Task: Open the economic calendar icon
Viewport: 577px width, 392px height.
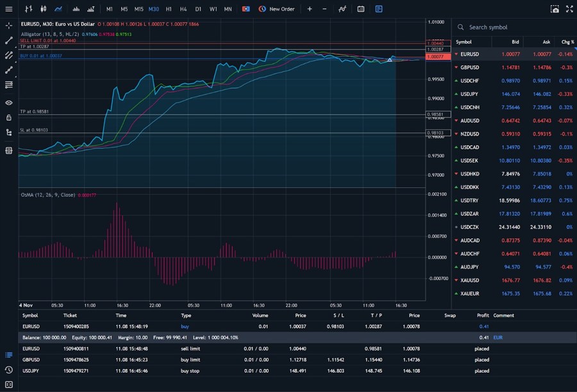Action: point(360,10)
